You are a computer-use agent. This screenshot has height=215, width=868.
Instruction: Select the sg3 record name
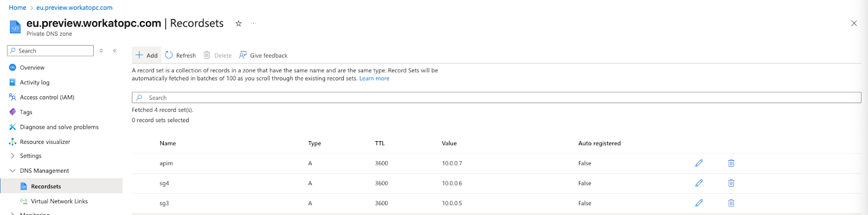[164, 204]
